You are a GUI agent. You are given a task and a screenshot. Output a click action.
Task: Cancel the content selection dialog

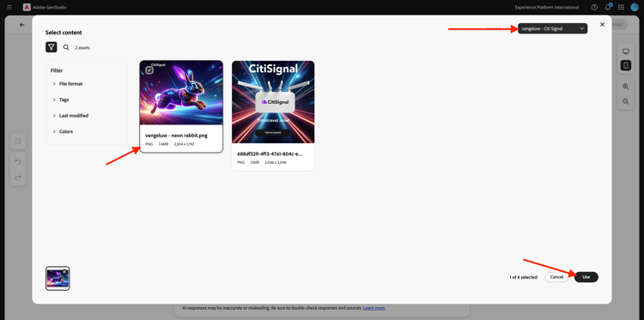coord(556,277)
